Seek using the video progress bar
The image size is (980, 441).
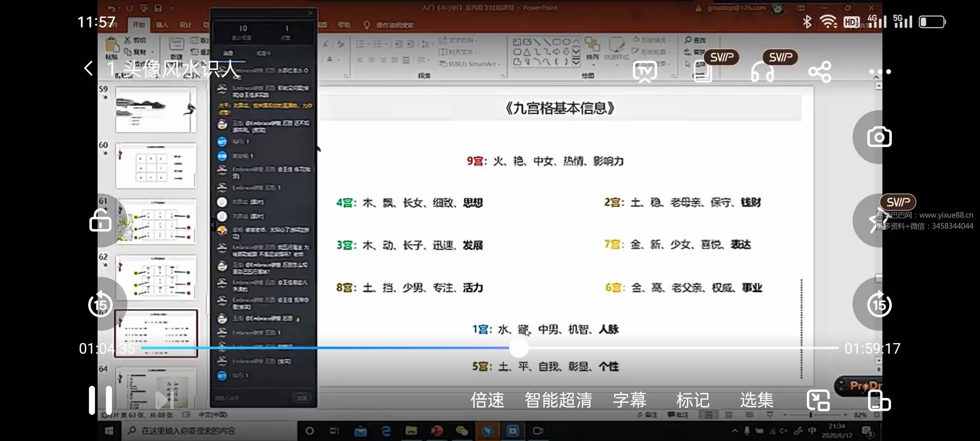[519, 347]
